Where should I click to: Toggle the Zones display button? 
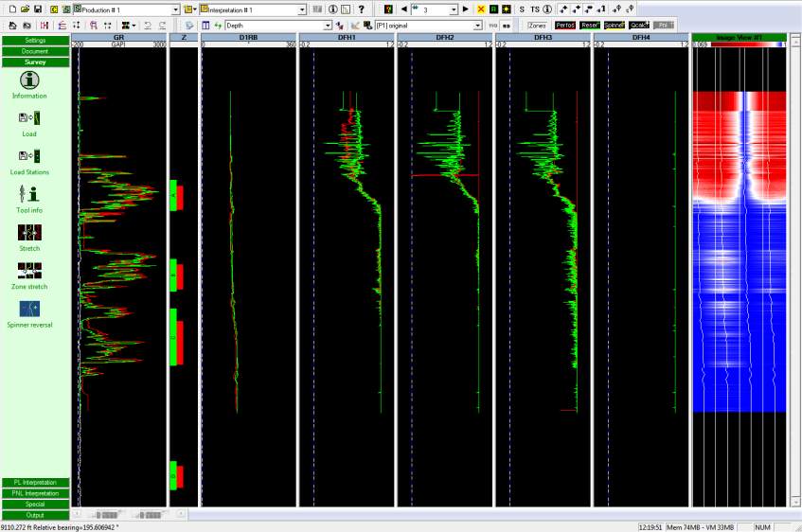[537, 25]
